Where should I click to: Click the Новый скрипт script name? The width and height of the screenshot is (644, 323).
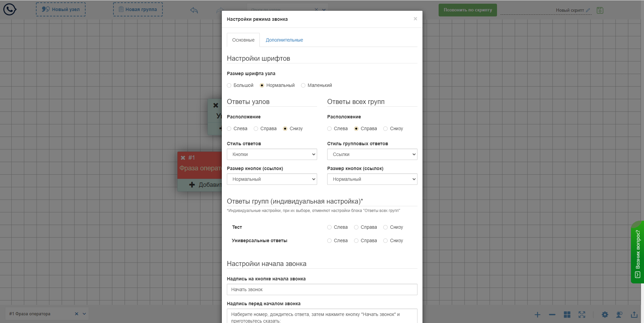570,10
